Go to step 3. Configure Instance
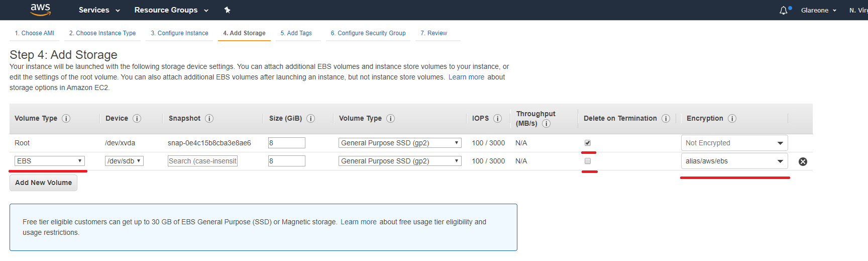 pyautogui.click(x=179, y=33)
